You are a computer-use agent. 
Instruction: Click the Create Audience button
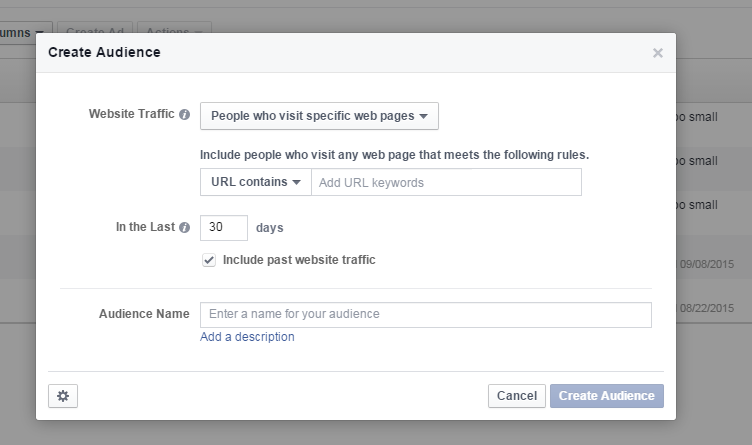pos(606,396)
